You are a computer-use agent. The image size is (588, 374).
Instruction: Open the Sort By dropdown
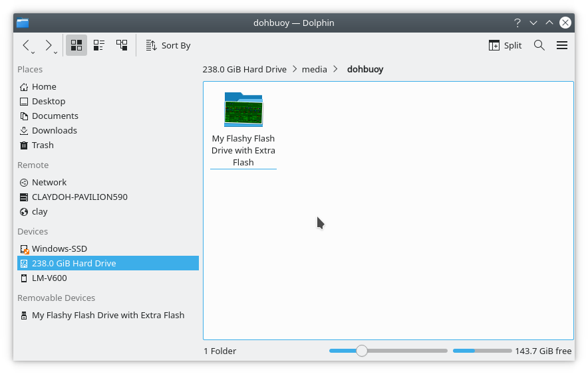click(168, 45)
